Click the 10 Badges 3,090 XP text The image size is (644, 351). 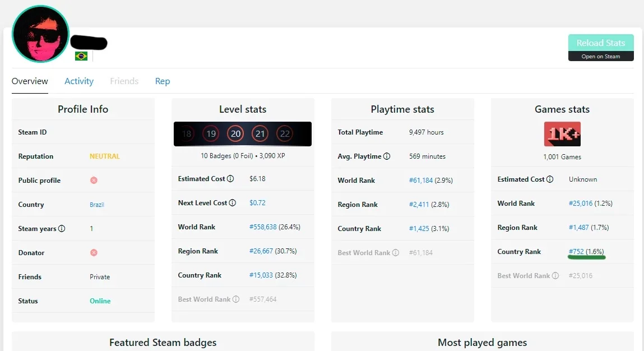click(x=243, y=156)
